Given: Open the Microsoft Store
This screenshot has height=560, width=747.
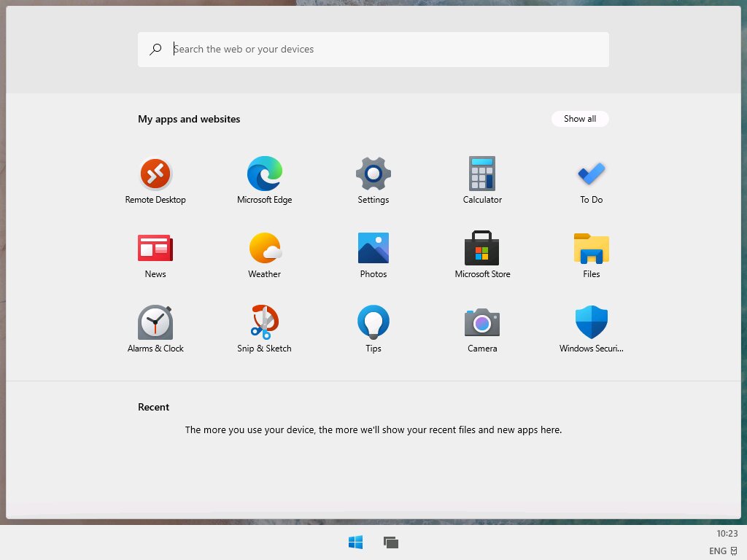Looking at the screenshot, I should click(482, 255).
